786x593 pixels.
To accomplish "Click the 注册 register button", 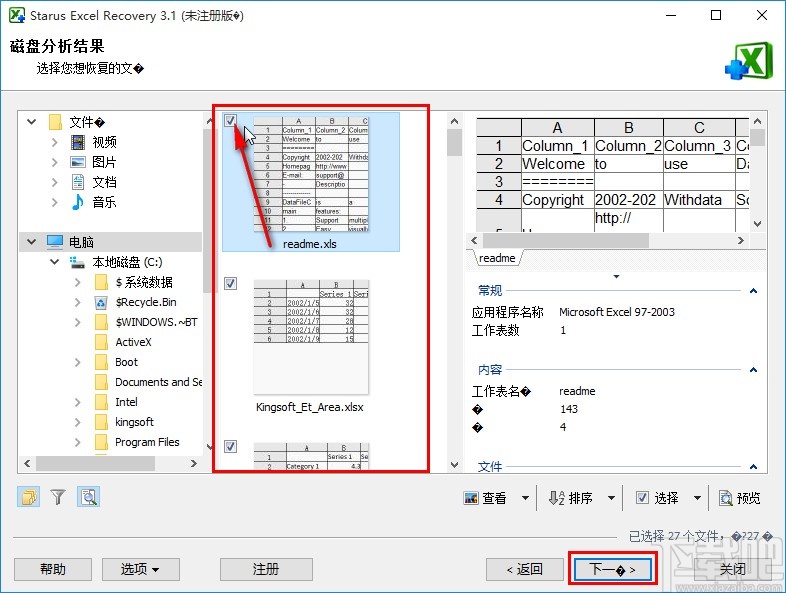I will pos(266,569).
